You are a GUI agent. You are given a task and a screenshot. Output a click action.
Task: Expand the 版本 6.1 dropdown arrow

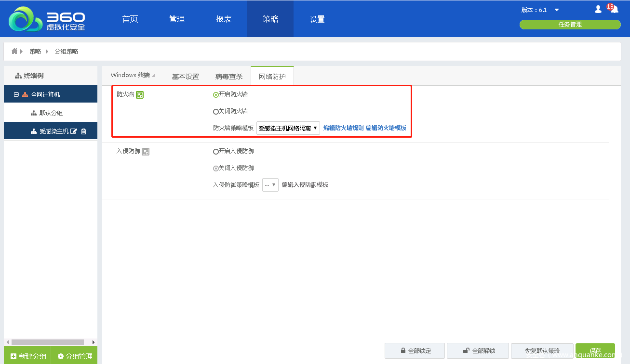pyautogui.click(x=557, y=10)
